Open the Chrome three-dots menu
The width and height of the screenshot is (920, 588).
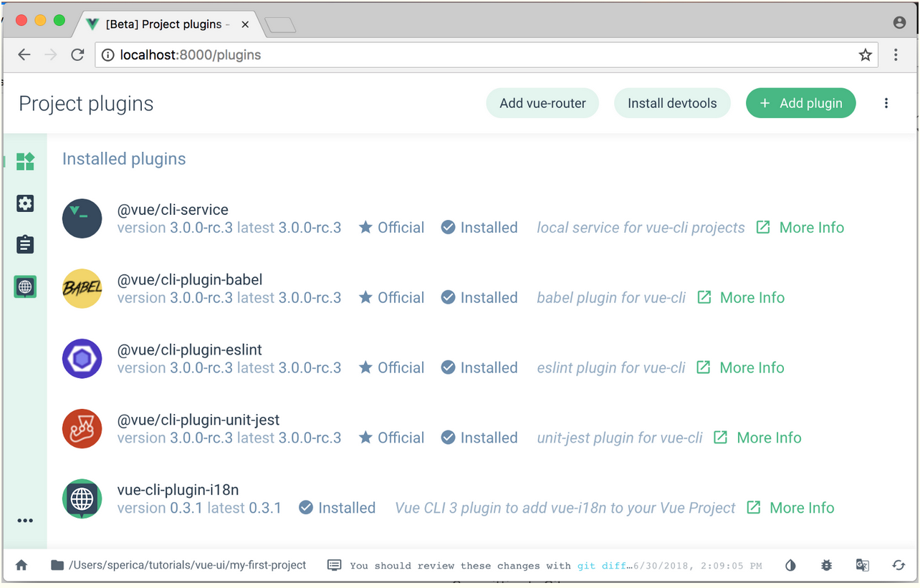coord(896,55)
